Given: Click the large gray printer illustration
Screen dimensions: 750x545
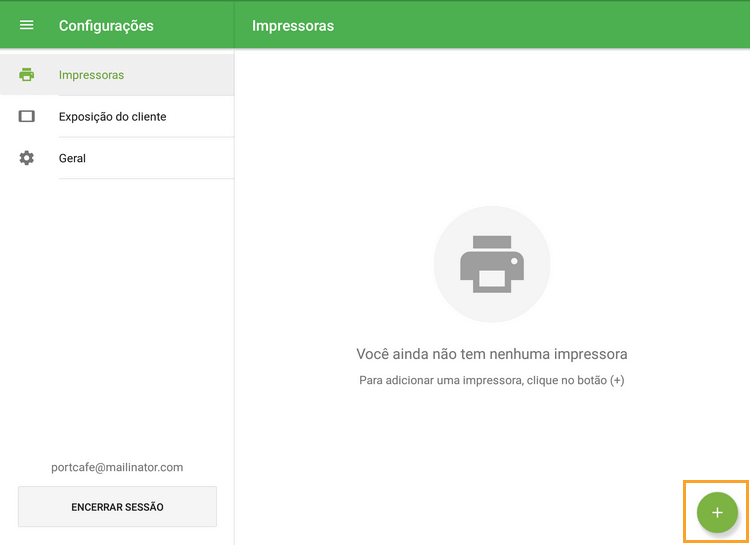Looking at the screenshot, I should [x=492, y=264].
